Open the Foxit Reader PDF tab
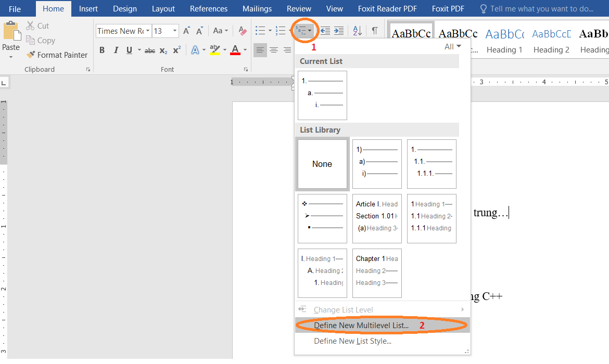This screenshot has height=364, width=609. (x=387, y=8)
